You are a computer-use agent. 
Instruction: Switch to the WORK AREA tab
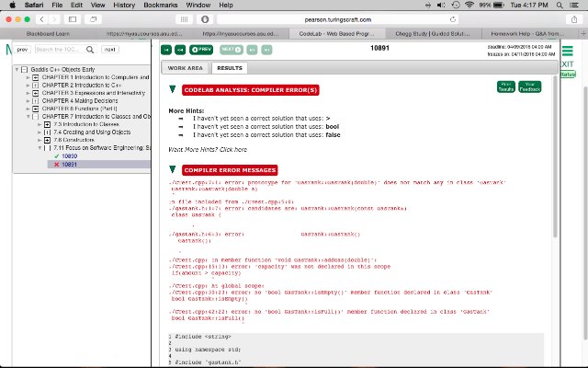tap(185, 68)
